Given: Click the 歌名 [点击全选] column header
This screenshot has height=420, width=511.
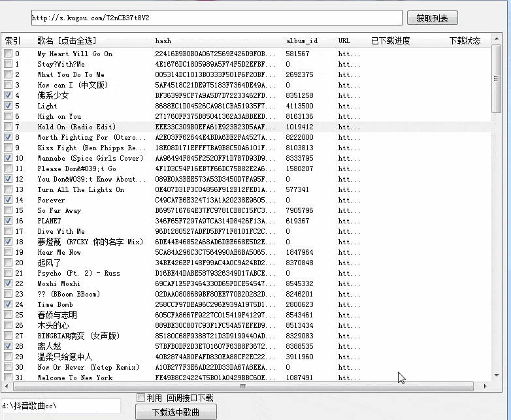Looking at the screenshot, I should 67,40.
